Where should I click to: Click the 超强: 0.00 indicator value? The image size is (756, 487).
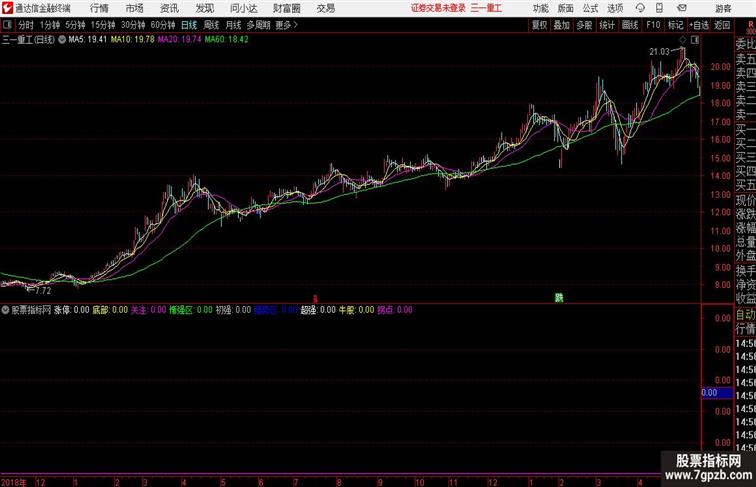coord(318,310)
